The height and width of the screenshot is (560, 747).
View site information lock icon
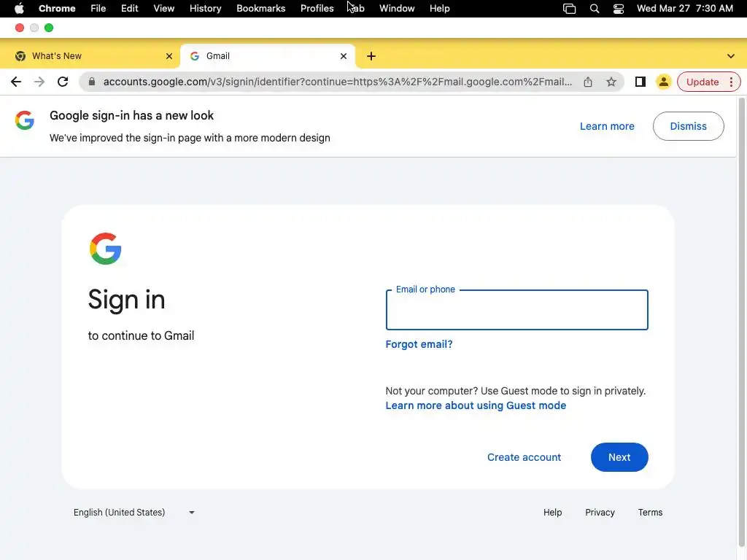coord(92,82)
